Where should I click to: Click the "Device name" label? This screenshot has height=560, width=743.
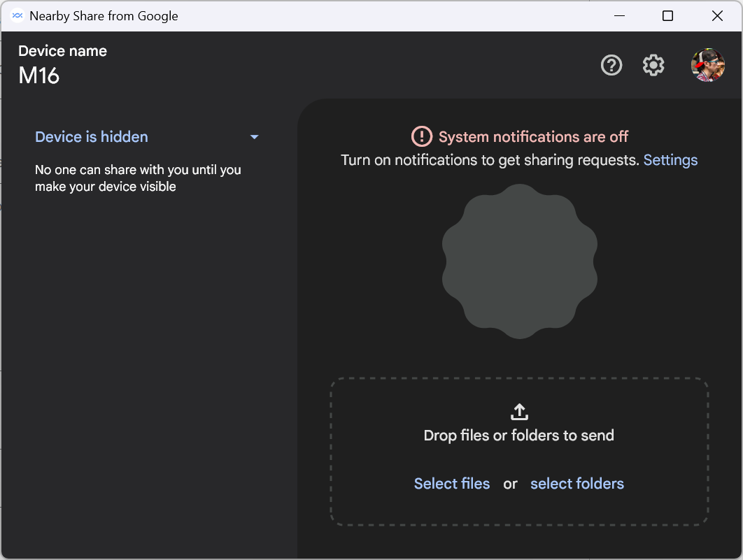(62, 51)
